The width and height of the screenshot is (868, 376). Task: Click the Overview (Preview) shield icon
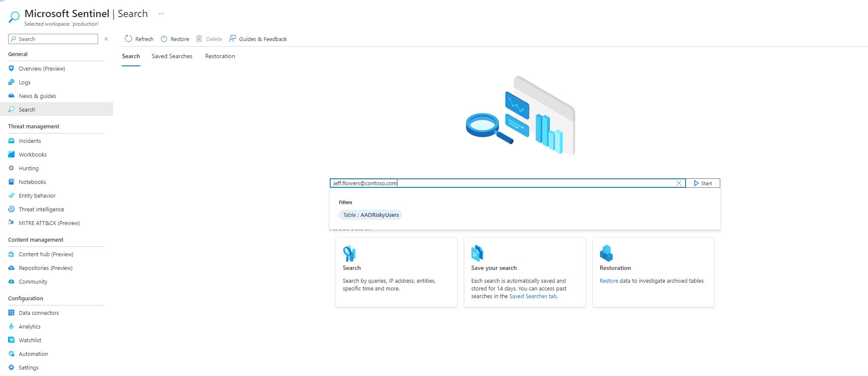(x=12, y=68)
